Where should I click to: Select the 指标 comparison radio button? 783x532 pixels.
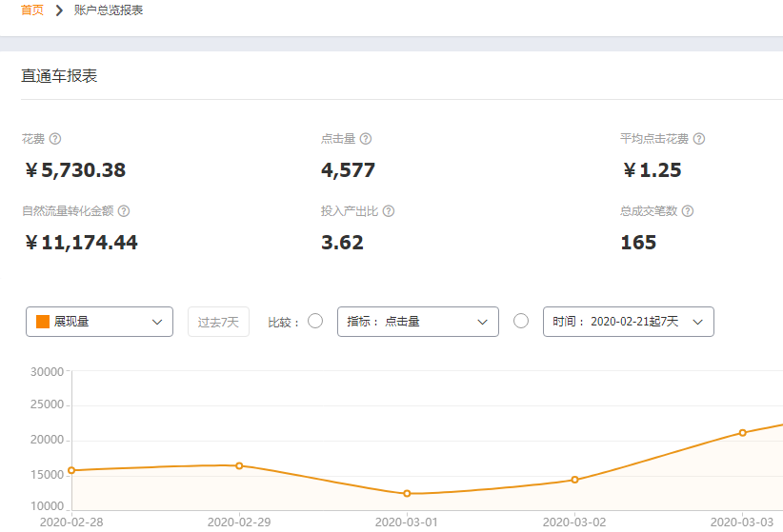coord(315,321)
